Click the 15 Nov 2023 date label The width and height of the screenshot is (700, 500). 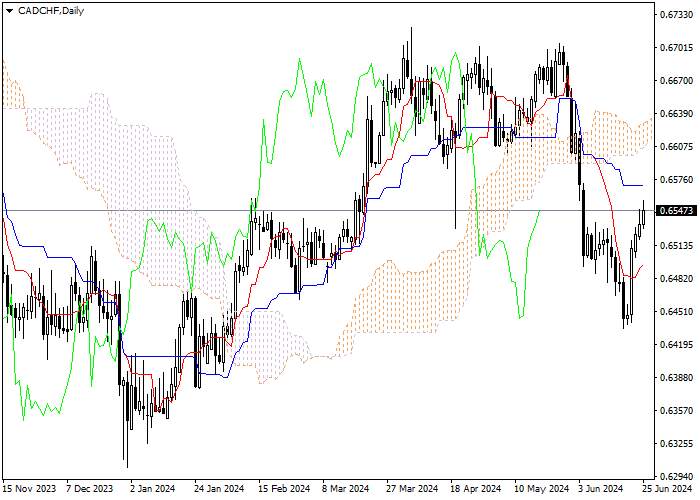coord(30,489)
